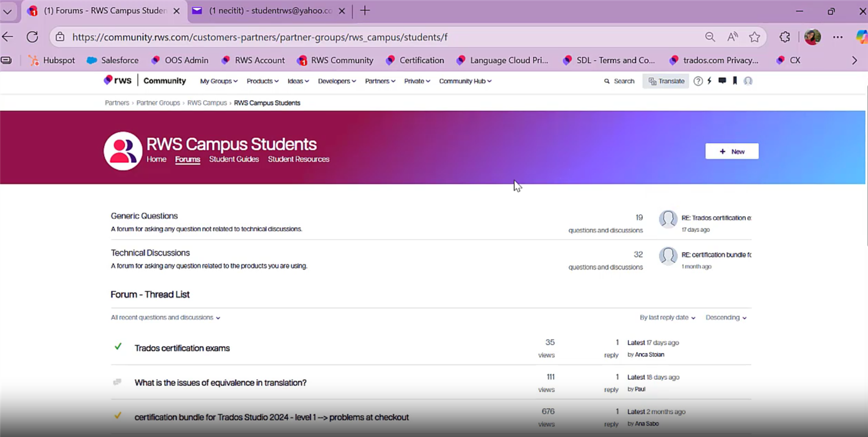Open the messages speech bubble icon
868x437 pixels.
tap(722, 81)
